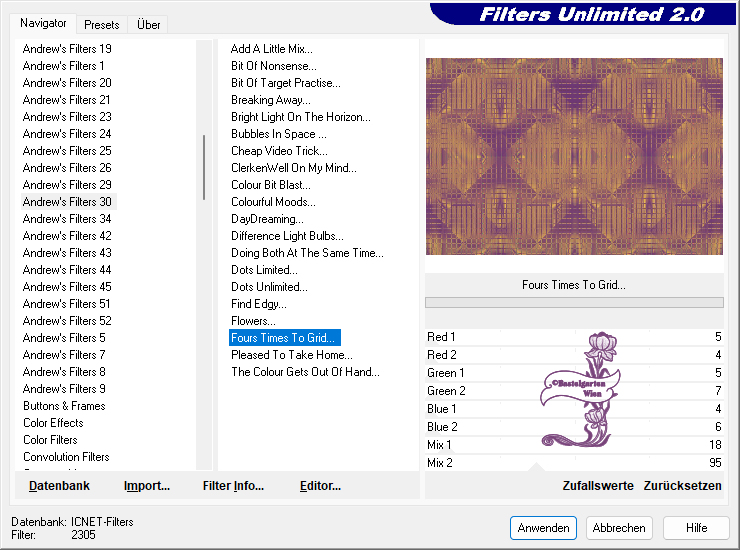The image size is (740, 550).
Task: Select Andrew's Filters 8
Action: click(64, 372)
